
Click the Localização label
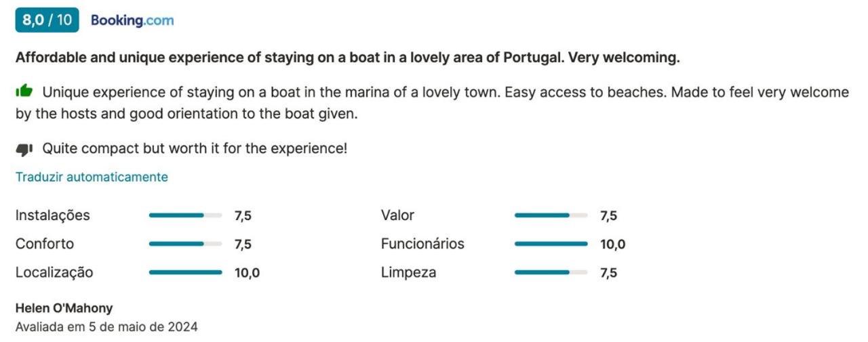point(54,272)
